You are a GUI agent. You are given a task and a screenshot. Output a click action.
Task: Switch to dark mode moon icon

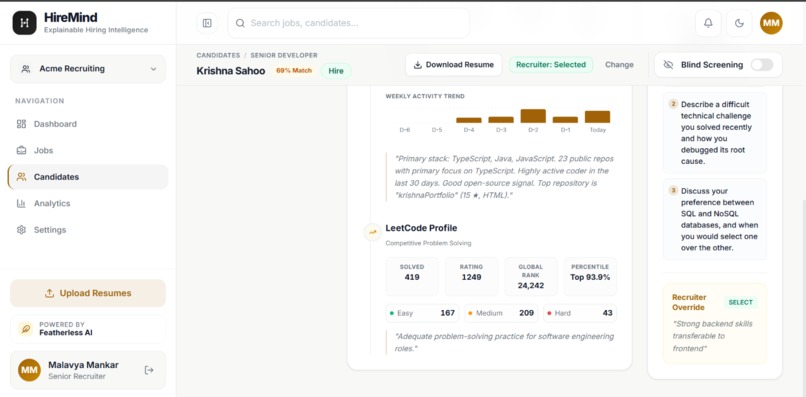pos(739,23)
